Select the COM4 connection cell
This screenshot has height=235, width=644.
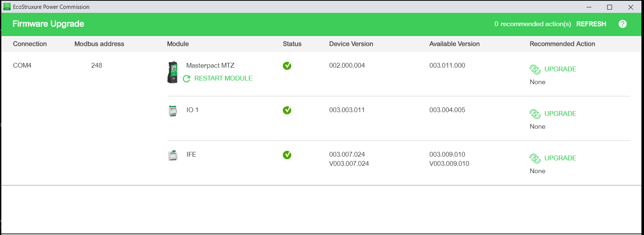pos(22,65)
